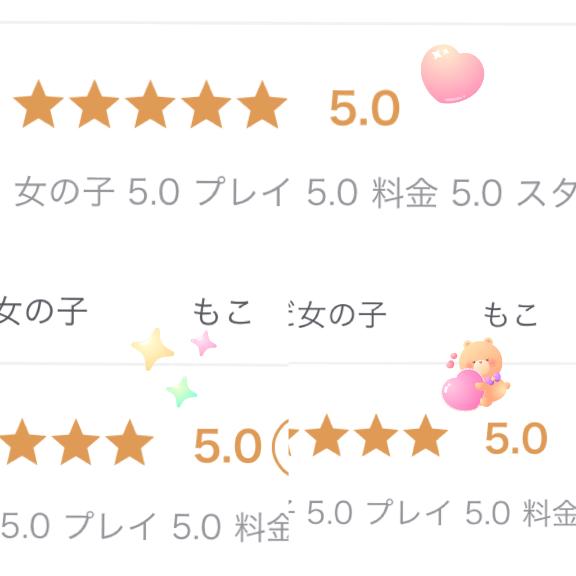Click the small pink sparkle sticker

[204, 343]
